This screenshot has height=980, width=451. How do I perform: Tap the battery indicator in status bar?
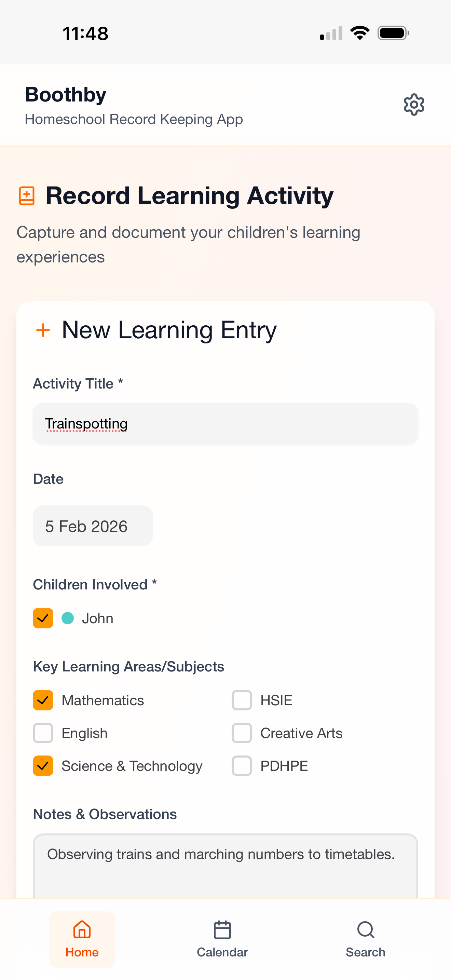393,33
